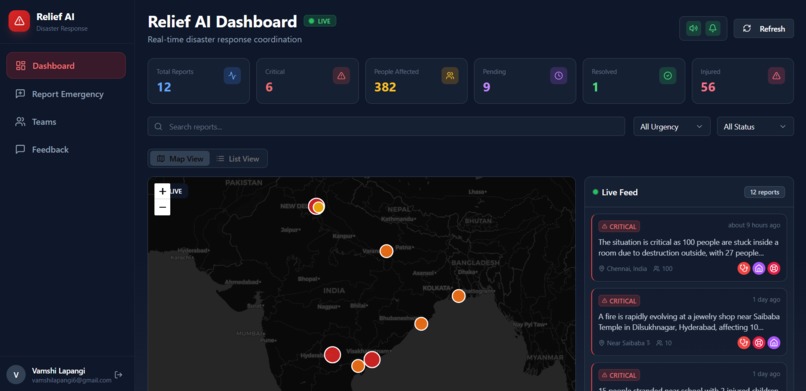
Task: Zoom out the map with minus button
Action: click(162, 207)
